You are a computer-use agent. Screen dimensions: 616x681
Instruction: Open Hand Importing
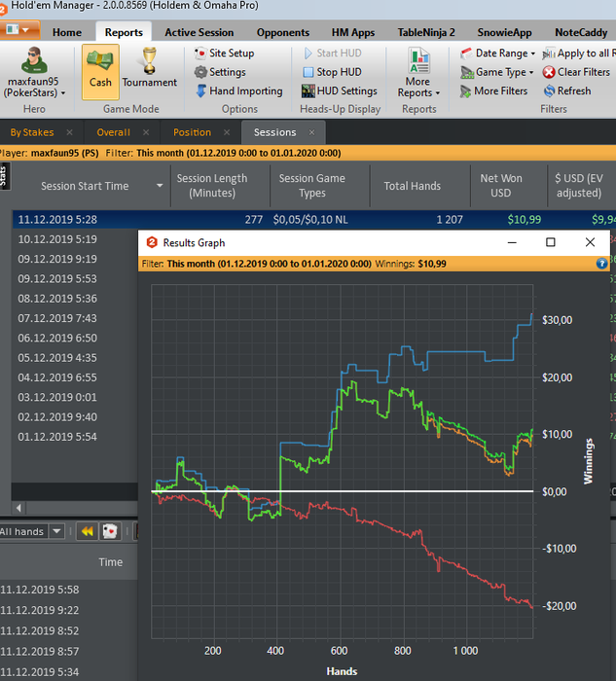pyautogui.click(x=238, y=90)
